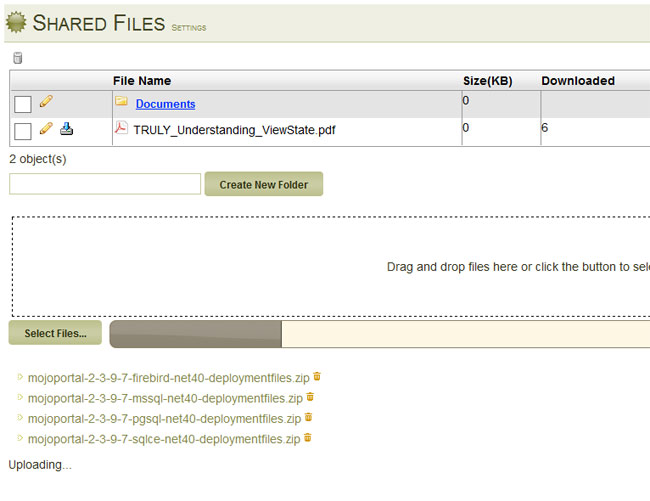The image size is (650, 501).
Task: Click the edit pencil for the PDF file
Action: click(45, 128)
